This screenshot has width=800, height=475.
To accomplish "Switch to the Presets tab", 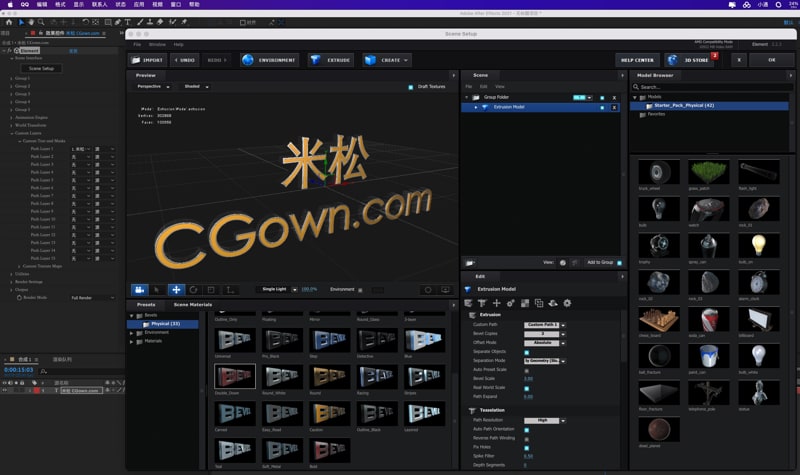I will click(x=146, y=305).
